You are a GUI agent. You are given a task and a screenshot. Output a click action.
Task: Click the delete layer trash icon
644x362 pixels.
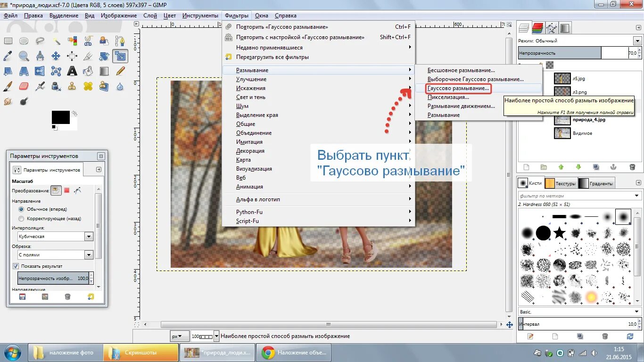point(632,167)
